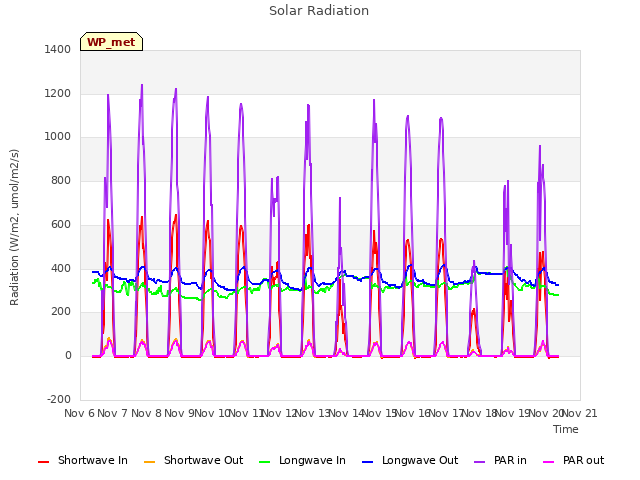Screen dimensions: 640x480
Task: Click magenta PAR out legend swatch
Action: (x=549, y=462)
